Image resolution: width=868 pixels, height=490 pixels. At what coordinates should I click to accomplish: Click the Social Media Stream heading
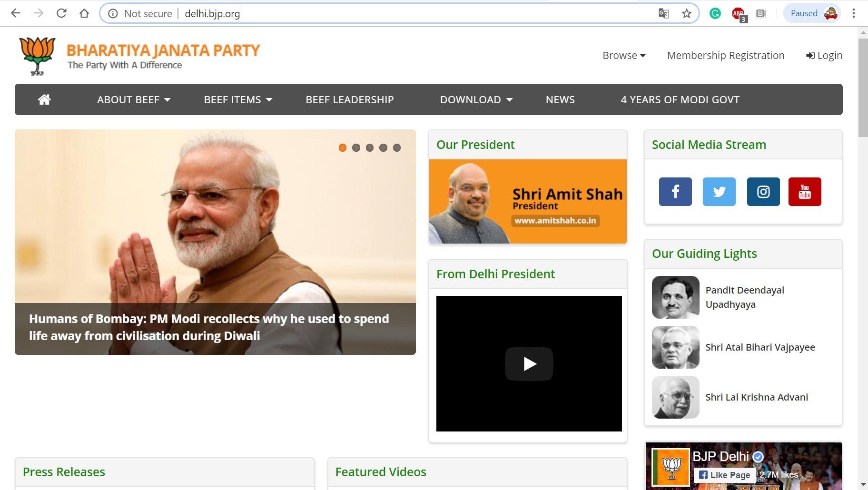click(709, 145)
